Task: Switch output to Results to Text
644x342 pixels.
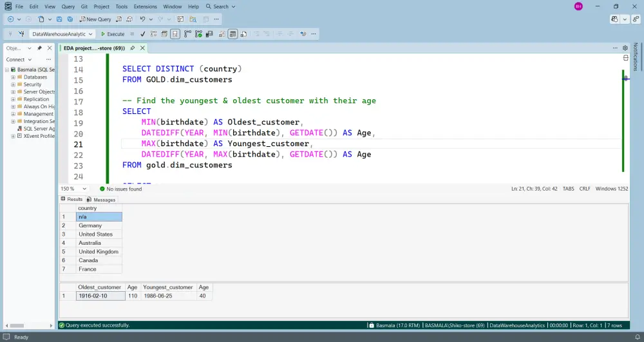Action: click(222, 34)
